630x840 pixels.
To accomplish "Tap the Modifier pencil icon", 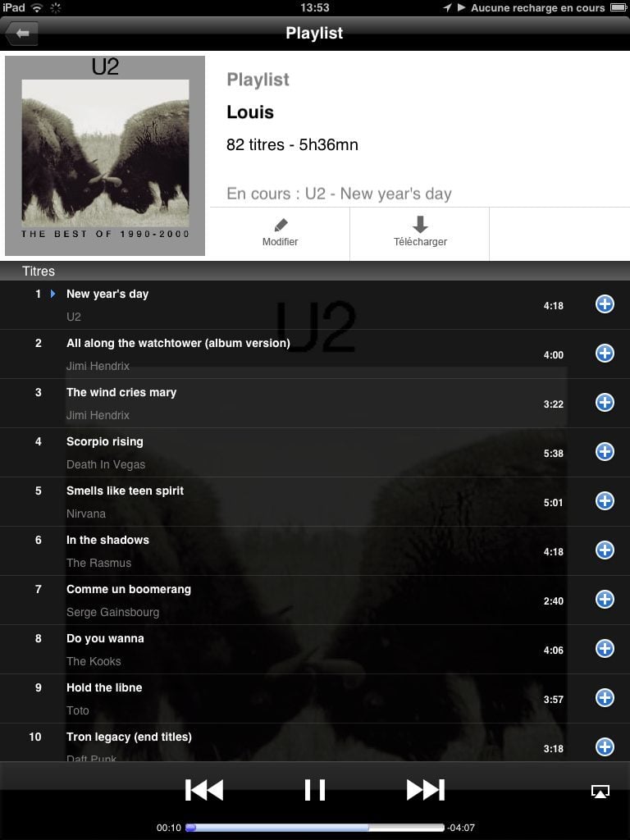I will tap(281, 225).
